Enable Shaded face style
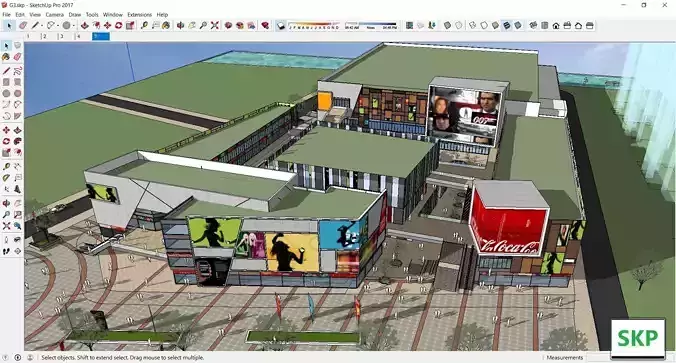The height and width of the screenshot is (363, 676). (495, 25)
